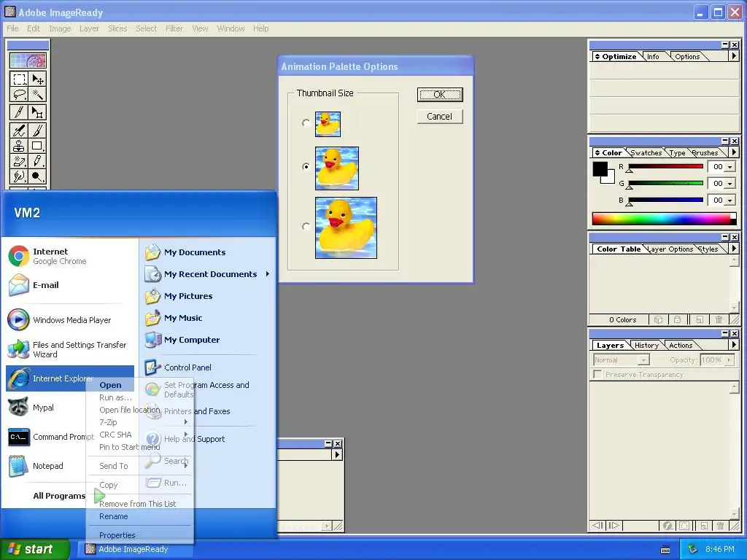This screenshot has width=747, height=560.
Task: Open the Optimize palette flyout menu arrow
Action: (x=734, y=56)
